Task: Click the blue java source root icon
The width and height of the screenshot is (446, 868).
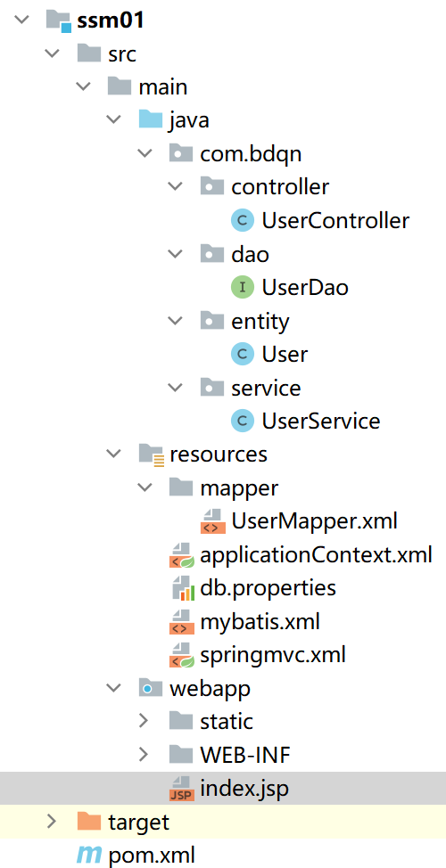Action: coord(151,119)
